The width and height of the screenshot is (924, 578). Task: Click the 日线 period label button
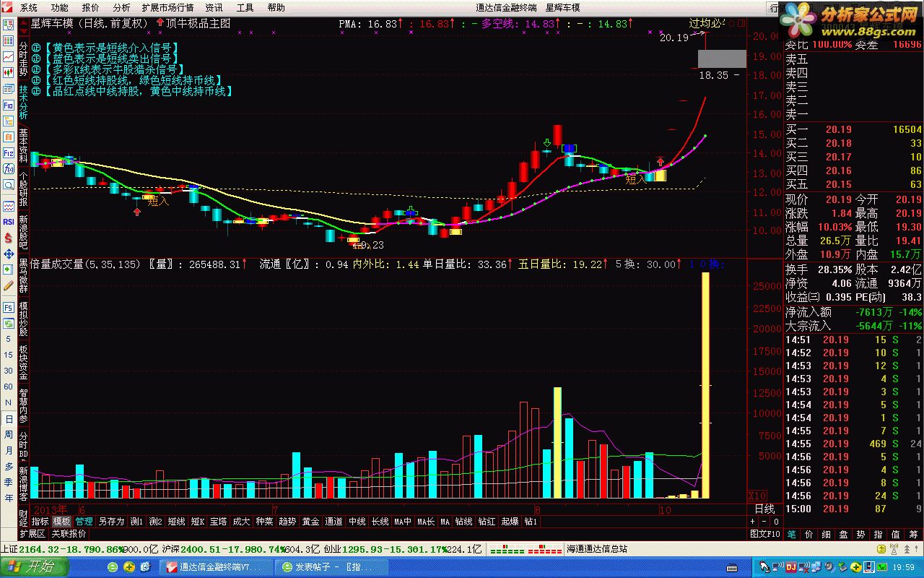[764, 509]
